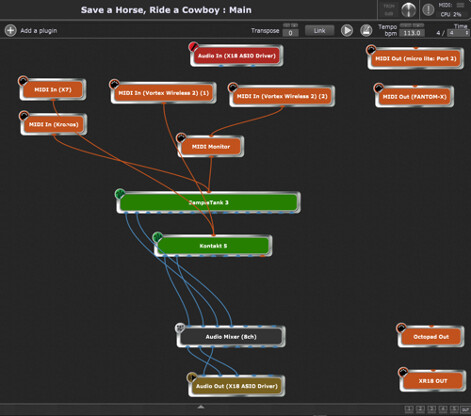Select the Audio Out (X18 ASIO Driver) node
Viewport: 471px width, 416px height.
(x=237, y=386)
